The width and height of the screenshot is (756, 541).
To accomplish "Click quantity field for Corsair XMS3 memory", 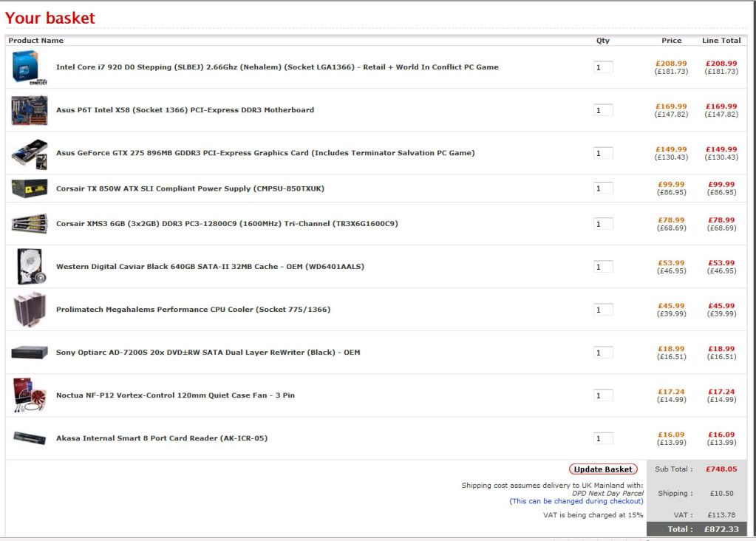I will [603, 224].
